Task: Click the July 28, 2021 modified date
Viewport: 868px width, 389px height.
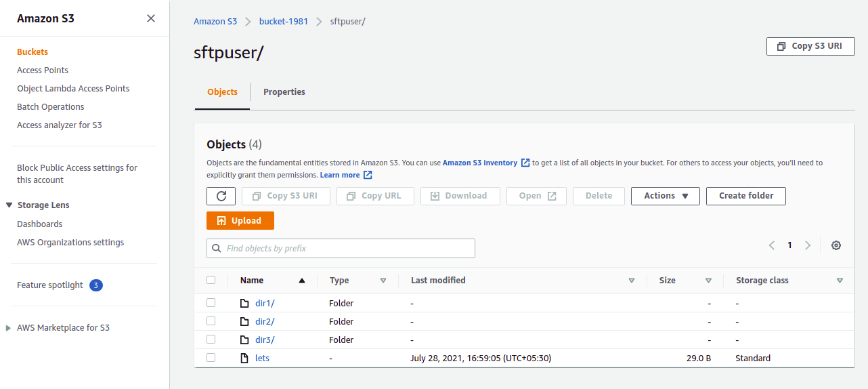Action: [481, 359]
